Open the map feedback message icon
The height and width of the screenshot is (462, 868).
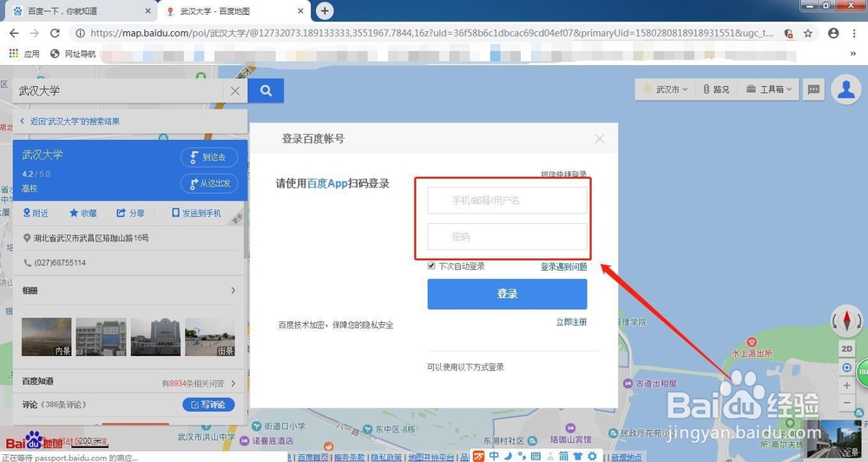tap(813, 89)
